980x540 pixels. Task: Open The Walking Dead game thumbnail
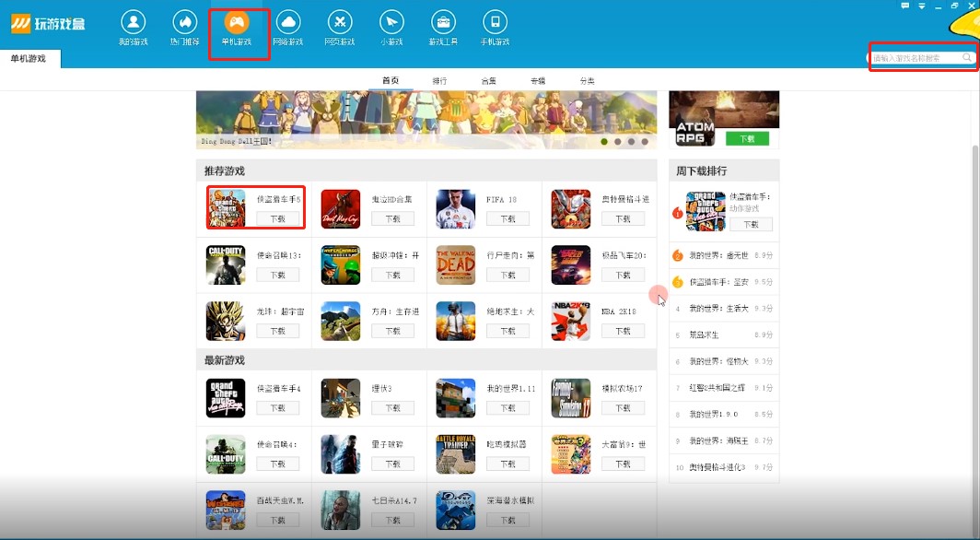pyautogui.click(x=455, y=265)
